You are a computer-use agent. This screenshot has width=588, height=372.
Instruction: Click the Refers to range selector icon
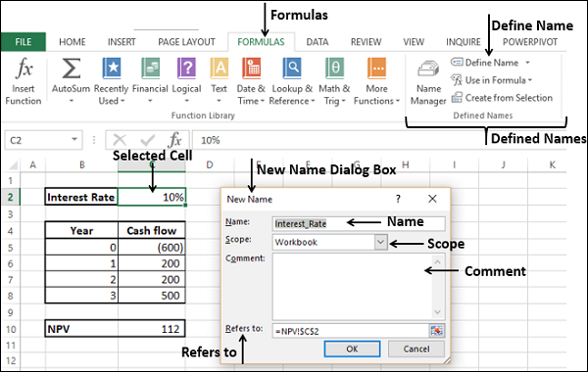tap(436, 331)
